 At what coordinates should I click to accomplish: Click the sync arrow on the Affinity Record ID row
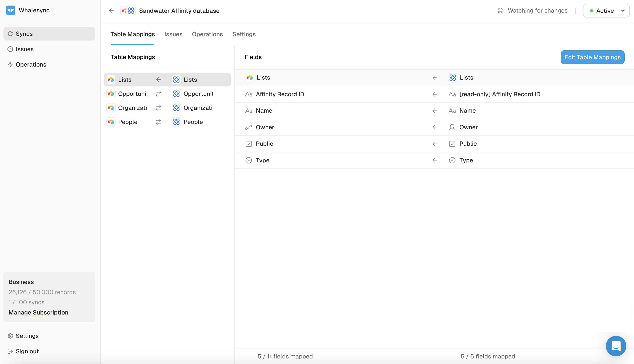pyautogui.click(x=435, y=94)
